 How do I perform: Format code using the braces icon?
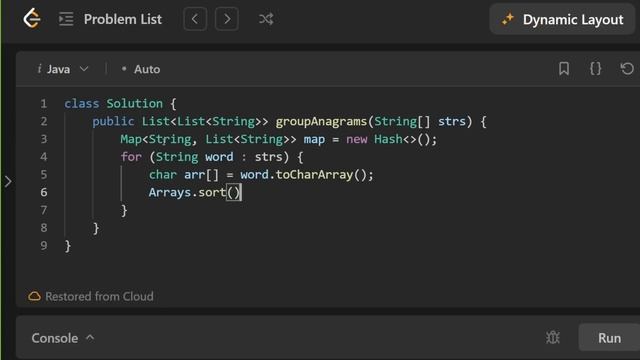pyautogui.click(x=596, y=69)
